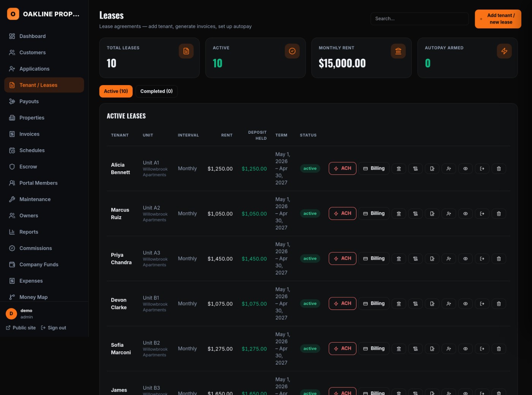Image resolution: width=532 pixels, height=395 pixels.
Task: Click edit document icon for Alicia Bennett
Action: tap(432, 169)
